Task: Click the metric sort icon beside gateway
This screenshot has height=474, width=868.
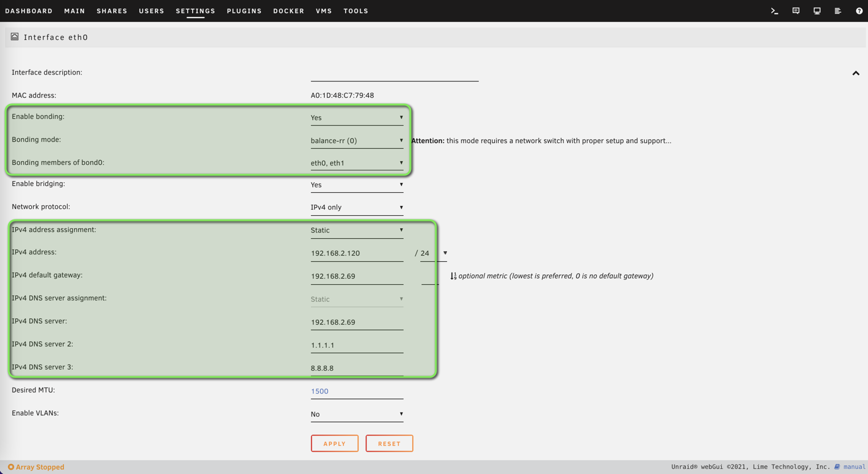Action: click(x=453, y=276)
